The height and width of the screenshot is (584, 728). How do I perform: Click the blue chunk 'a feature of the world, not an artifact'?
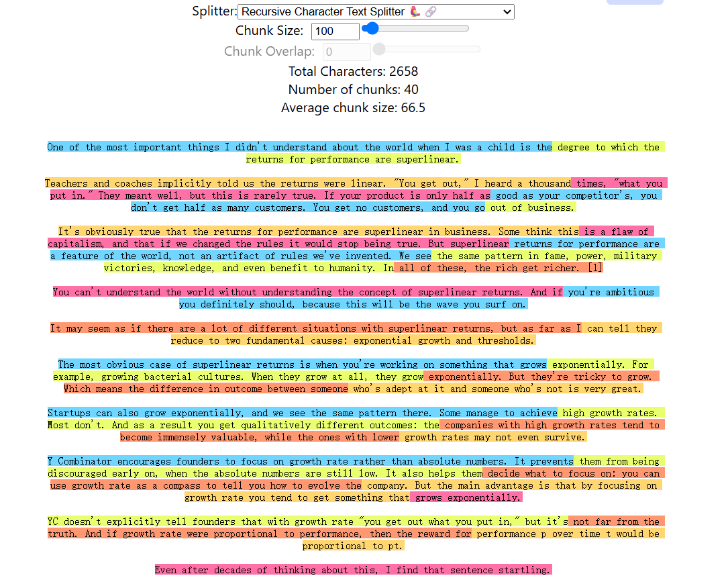240,256
